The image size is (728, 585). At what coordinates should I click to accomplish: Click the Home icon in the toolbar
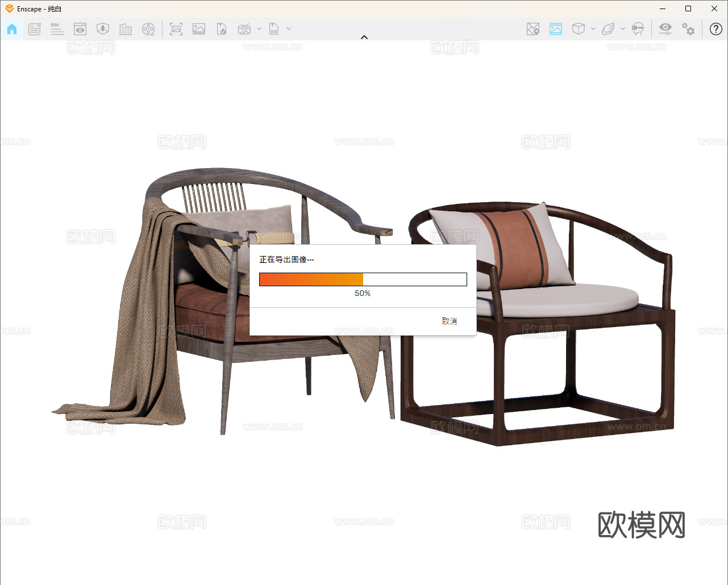tap(12, 29)
